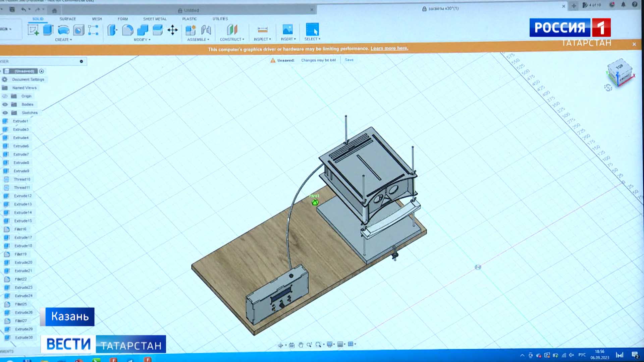Toggle visibility of Bodies folder
Image resolution: width=644 pixels, height=362 pixels.
(5, 105)
